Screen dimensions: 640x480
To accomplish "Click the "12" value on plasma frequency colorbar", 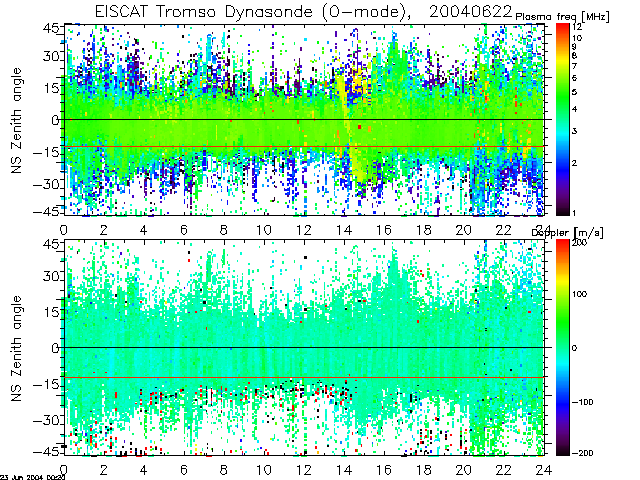I will (x=577, y=27).
